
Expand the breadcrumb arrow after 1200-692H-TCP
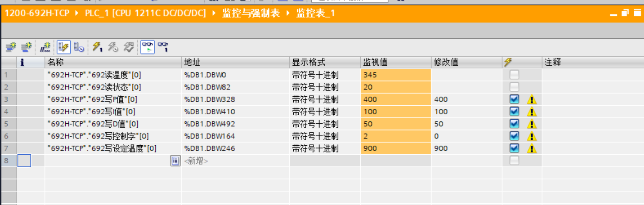coord(77,14)
